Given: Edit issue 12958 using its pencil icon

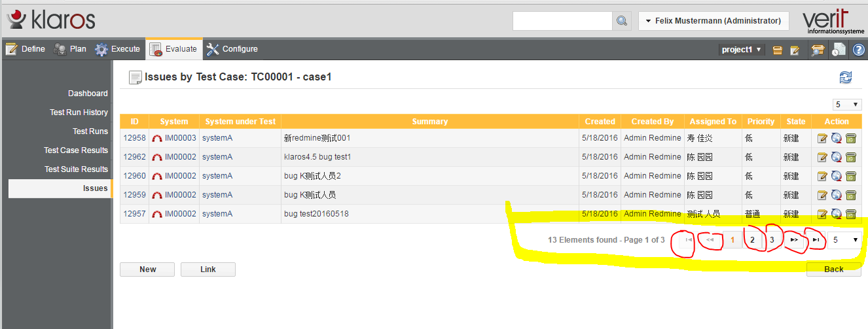Looking at the screenshot, I should 823,138.
